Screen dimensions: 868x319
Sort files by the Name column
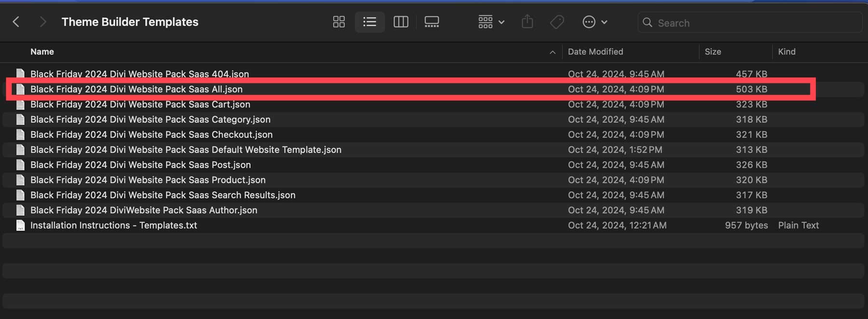[x=42, y=52]
